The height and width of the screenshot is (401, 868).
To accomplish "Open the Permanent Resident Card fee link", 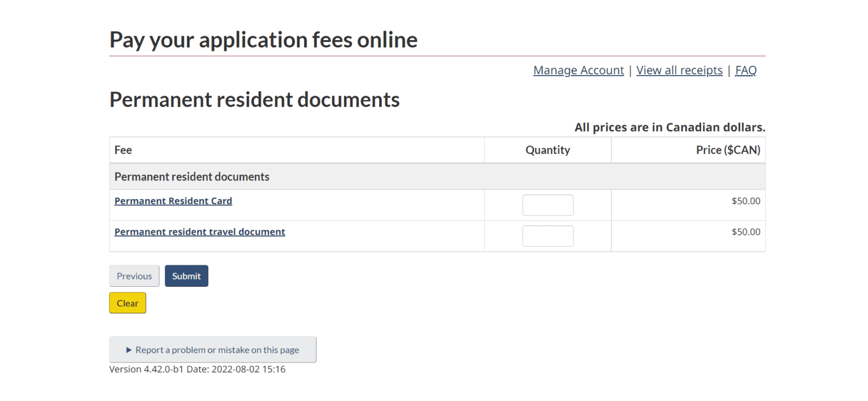I will pyautogui.click(x=173, y=201).
